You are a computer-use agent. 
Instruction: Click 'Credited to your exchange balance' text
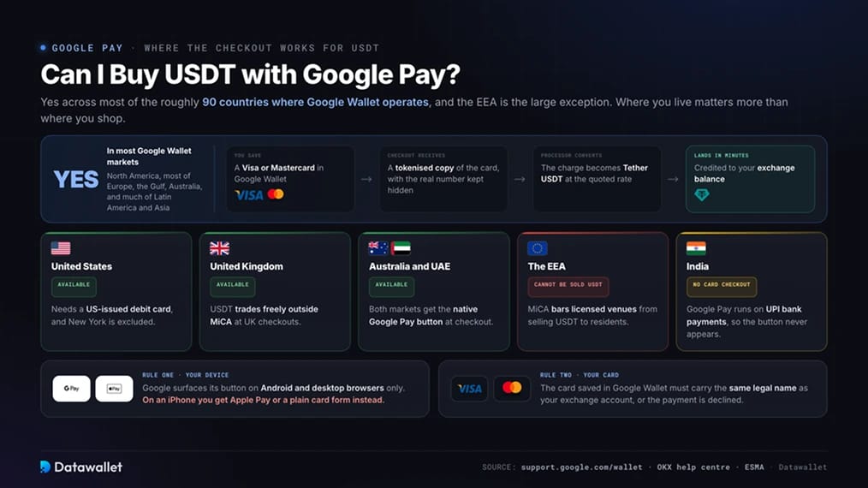coord(744,174)
